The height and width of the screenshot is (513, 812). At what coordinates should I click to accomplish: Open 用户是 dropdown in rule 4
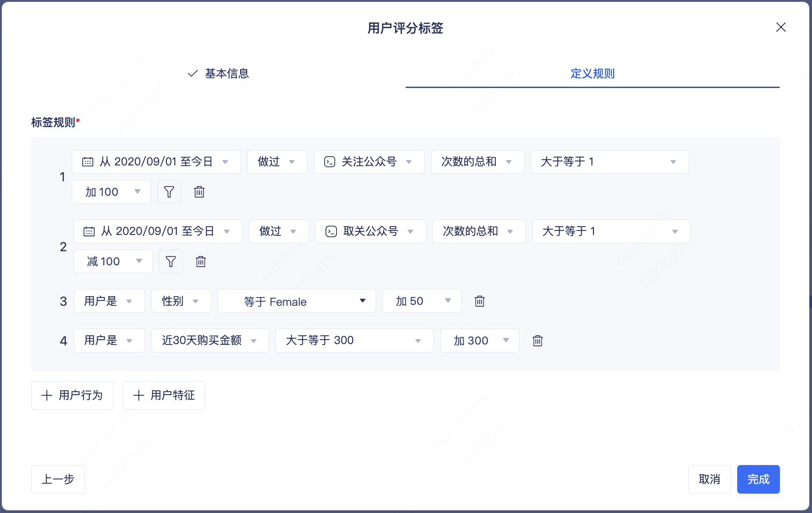[x=110, y=341]
